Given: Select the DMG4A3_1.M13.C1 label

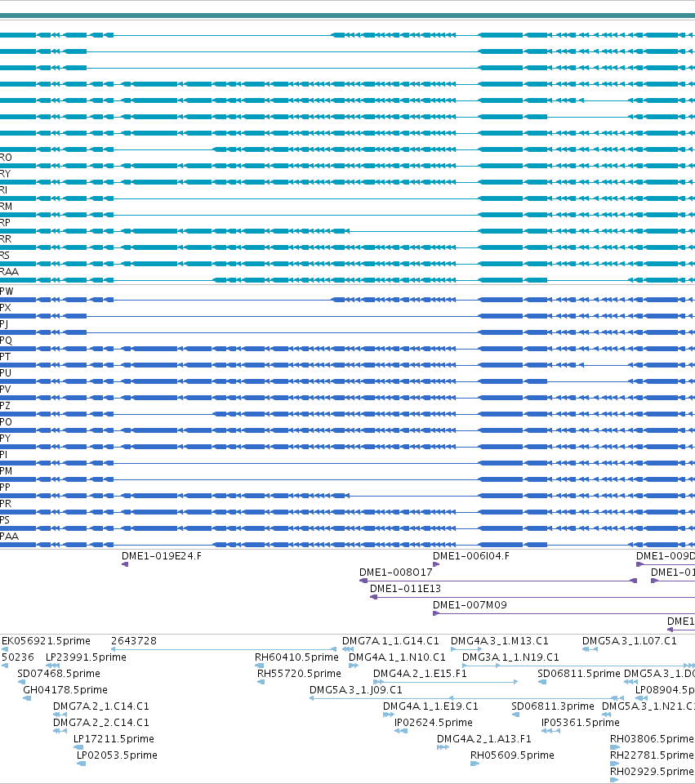Looking at the screenshot, I should point(500,641).
